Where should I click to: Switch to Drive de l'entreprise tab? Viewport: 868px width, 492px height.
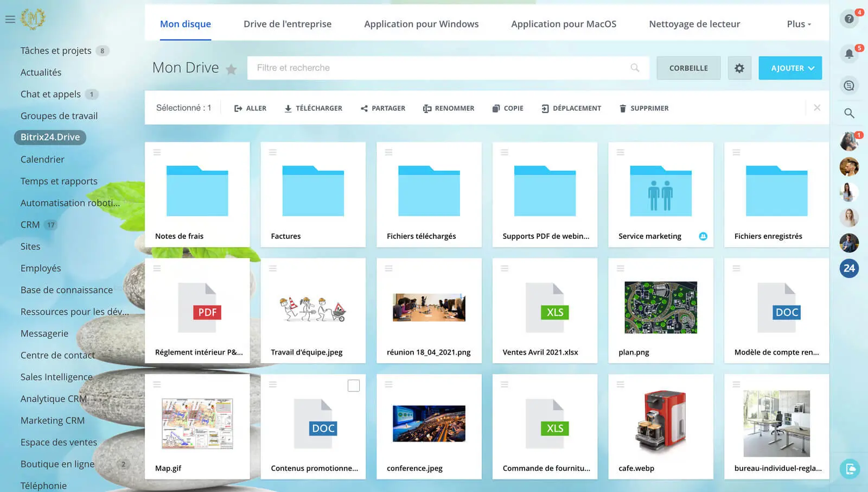(287, 24)
